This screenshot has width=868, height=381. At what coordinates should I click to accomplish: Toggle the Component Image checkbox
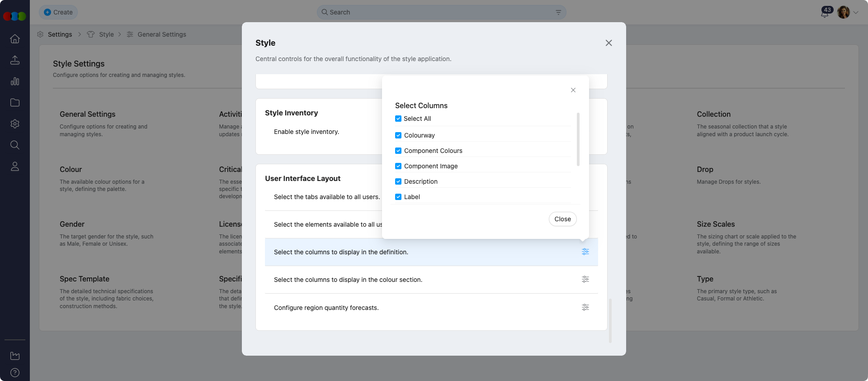(398, 166)
